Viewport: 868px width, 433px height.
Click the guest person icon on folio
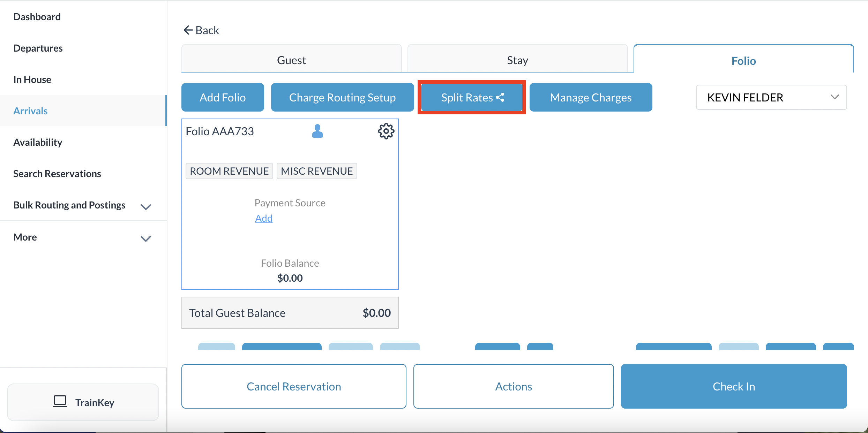(x=317, y=131)
